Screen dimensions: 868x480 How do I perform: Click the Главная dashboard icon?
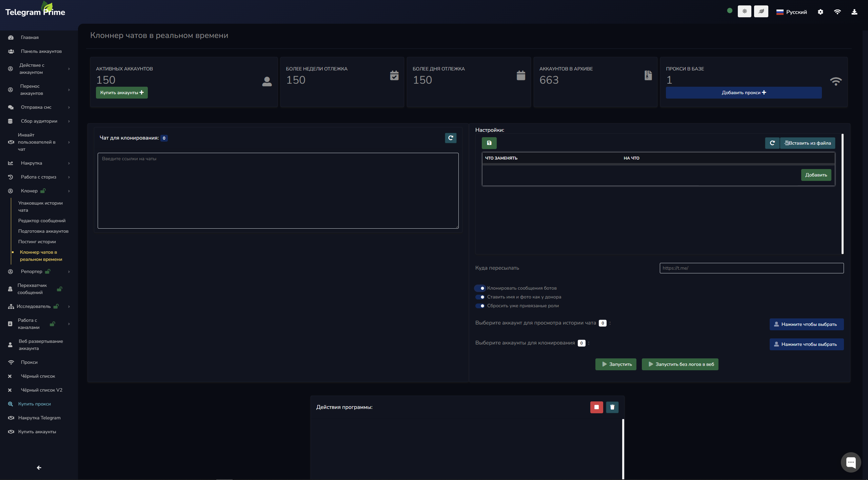[11, 38]
